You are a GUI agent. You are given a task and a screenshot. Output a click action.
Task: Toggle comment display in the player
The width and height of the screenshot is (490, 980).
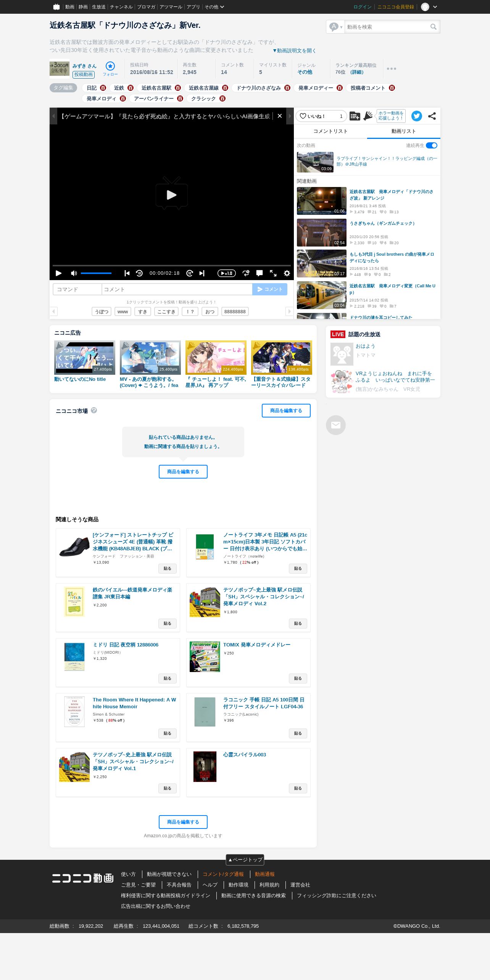(260, 273)
